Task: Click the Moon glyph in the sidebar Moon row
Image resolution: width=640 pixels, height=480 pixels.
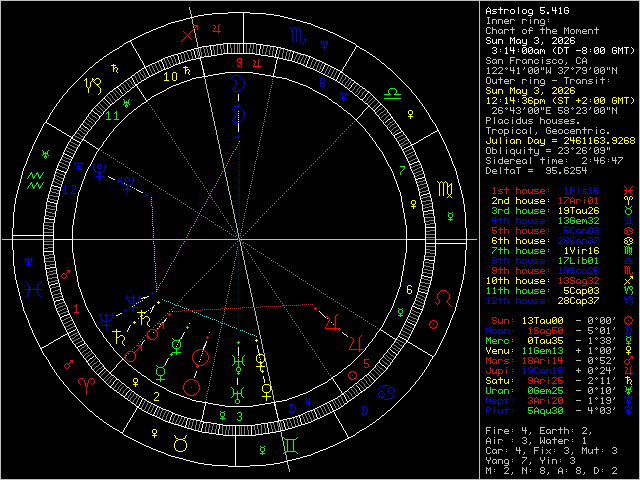Action: pos(629,331)
